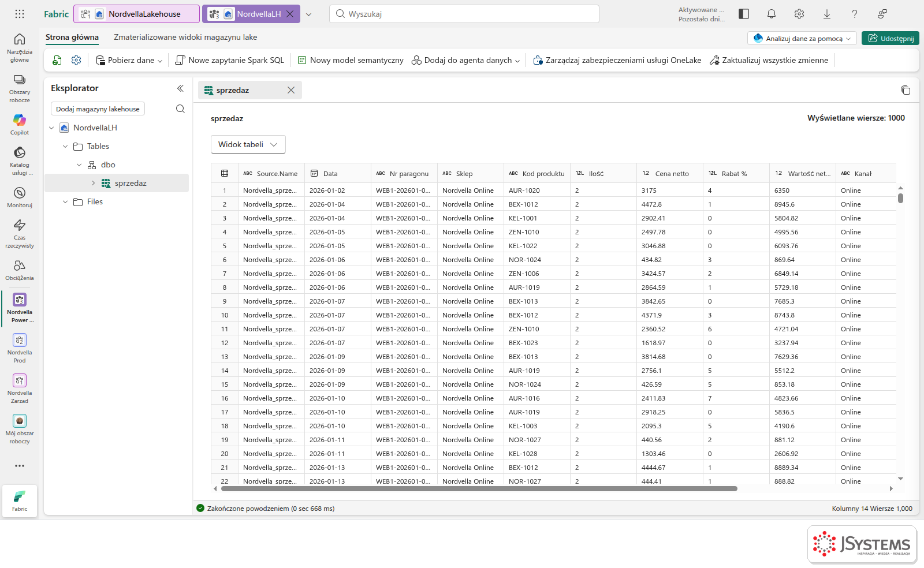
Task: Click the copy icon above the table
Action: click(x=906, y=90)
